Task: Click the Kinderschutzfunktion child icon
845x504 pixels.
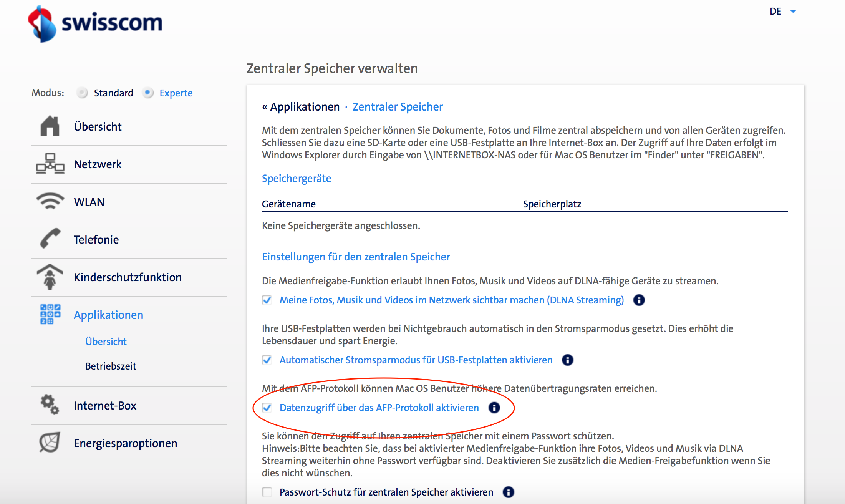Action: click(x=50, y=277)
